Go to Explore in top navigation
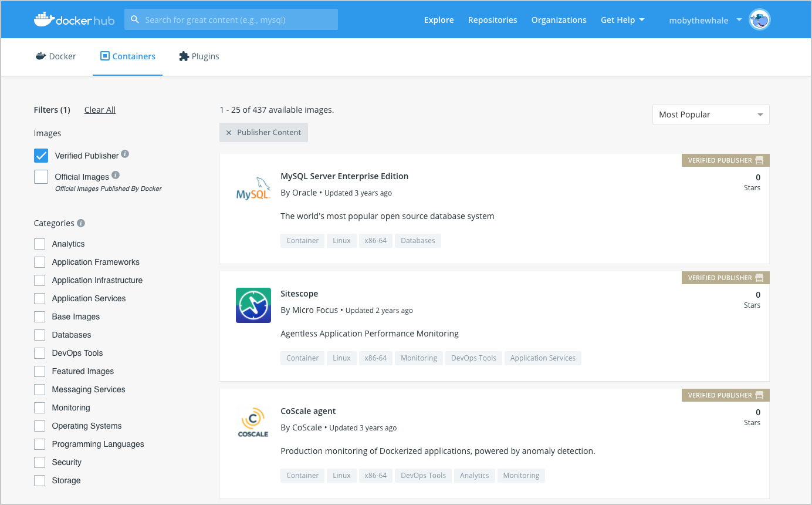812x505 pixels. (439, 20)
